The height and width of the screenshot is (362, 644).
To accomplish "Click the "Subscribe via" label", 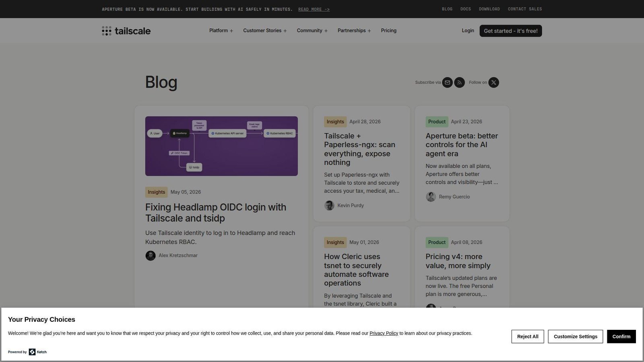I will [428, 82].
